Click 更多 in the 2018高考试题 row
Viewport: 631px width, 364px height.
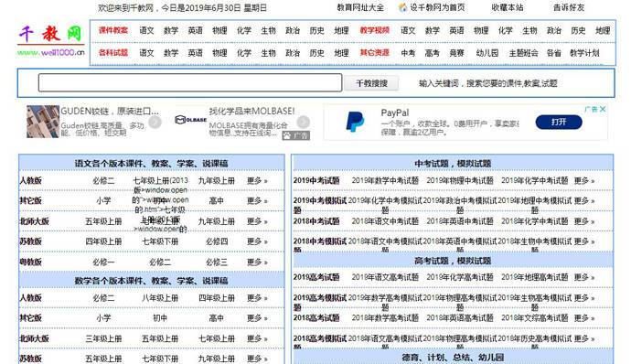coord(584,317)
